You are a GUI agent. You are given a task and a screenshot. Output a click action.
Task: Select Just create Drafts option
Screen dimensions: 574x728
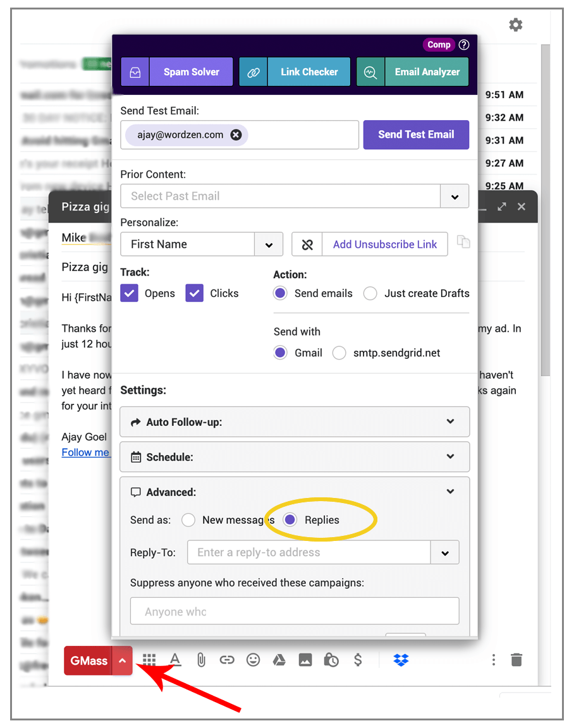pos(370,293)
